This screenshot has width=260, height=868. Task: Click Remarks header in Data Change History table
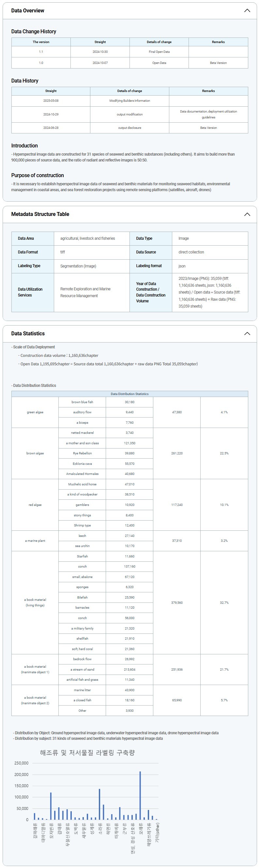[x=218, y=42]
